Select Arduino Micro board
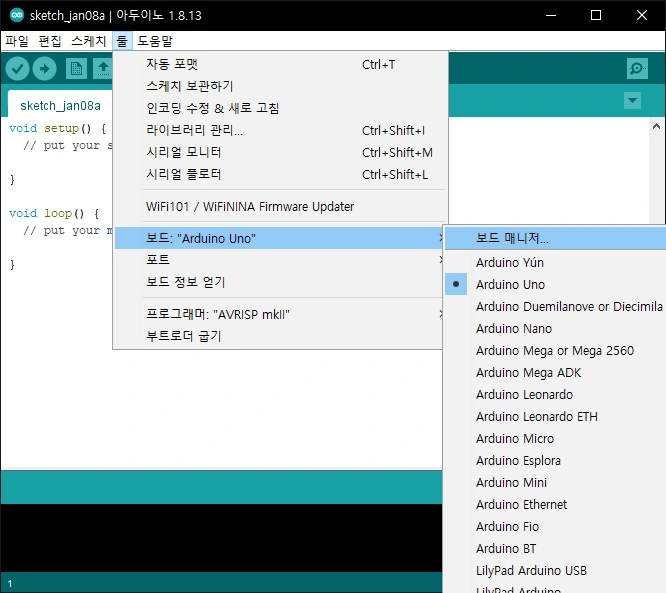The image size is (666, 593). (555, 439)
